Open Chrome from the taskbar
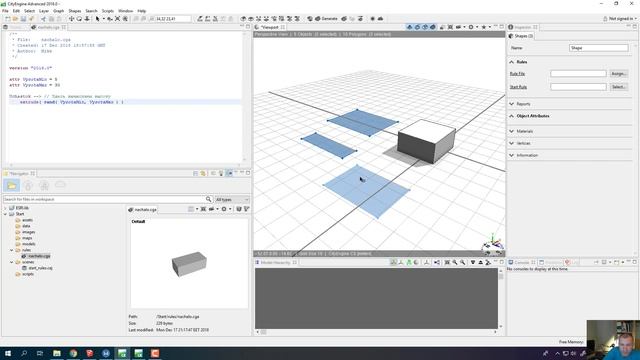 point(73,353)
